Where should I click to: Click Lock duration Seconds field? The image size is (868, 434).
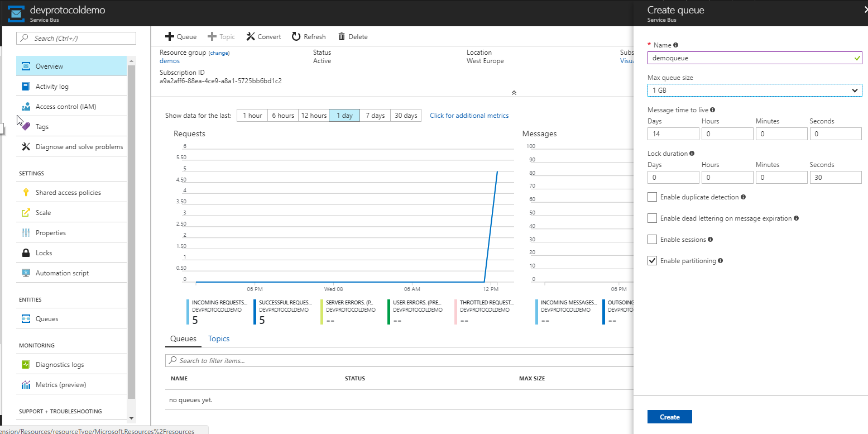pos(836,177)
